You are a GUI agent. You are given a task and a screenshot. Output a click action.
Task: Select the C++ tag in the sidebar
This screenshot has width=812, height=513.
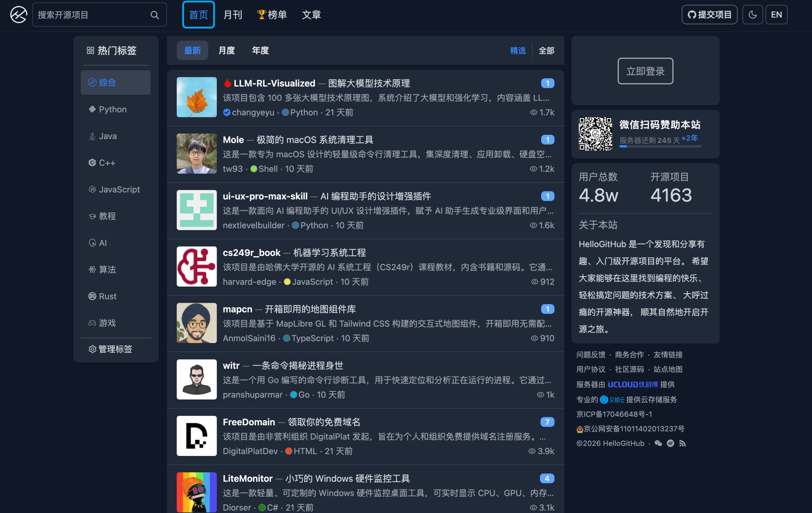[107, 162]
